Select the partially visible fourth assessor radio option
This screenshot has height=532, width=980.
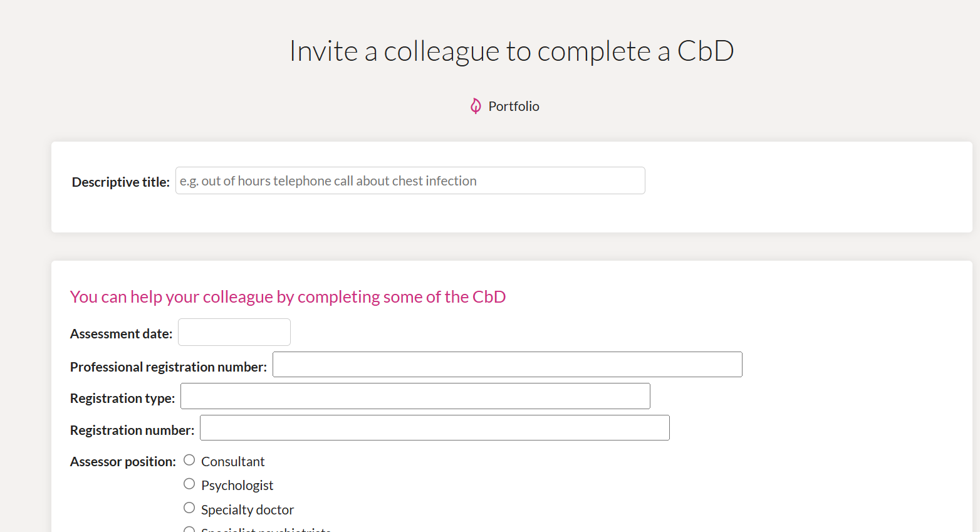[x=189, y=529]
